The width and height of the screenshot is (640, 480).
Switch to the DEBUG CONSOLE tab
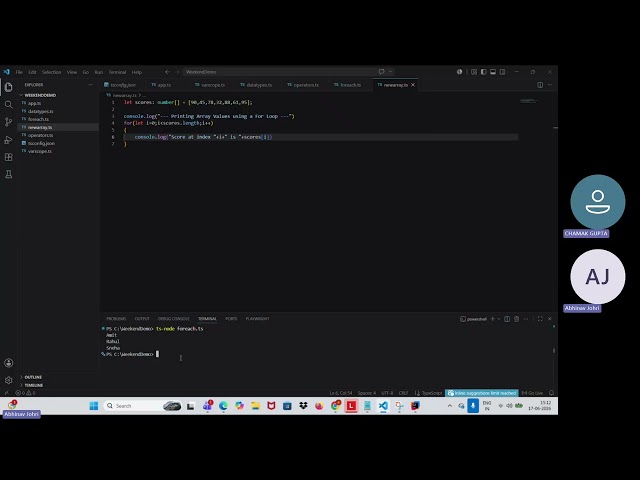tap(173, 319)
